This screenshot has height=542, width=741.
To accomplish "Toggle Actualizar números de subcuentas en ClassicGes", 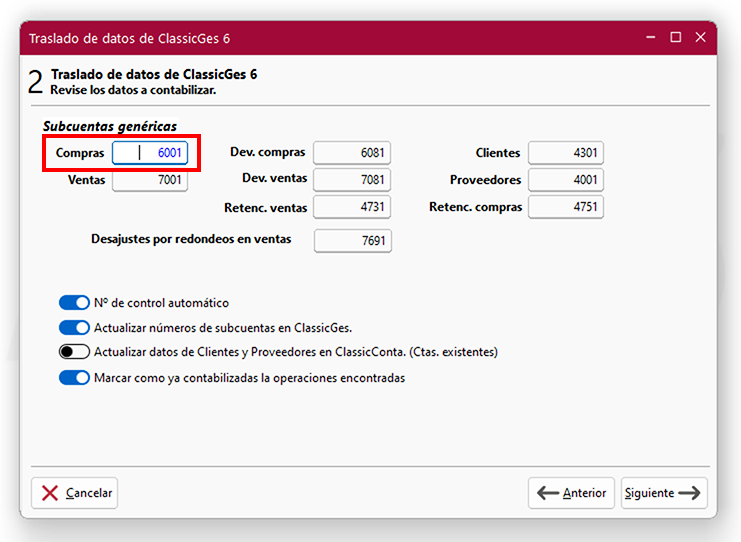I will [74, 328].
